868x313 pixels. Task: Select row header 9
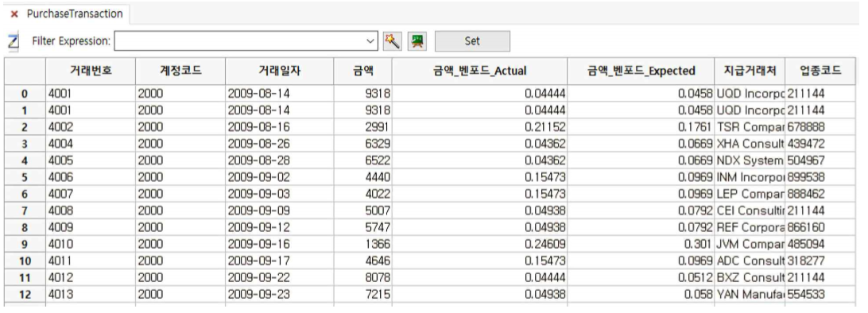[x=25, y=244]
